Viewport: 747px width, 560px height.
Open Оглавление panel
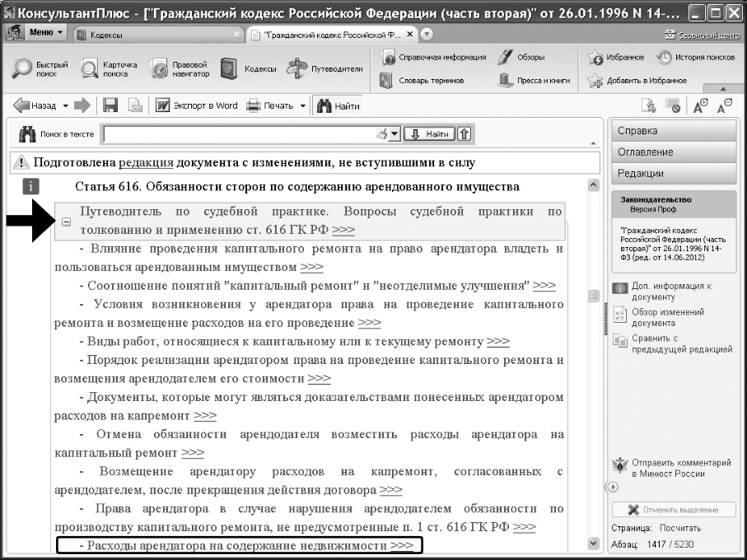click(x=674, y=152)
